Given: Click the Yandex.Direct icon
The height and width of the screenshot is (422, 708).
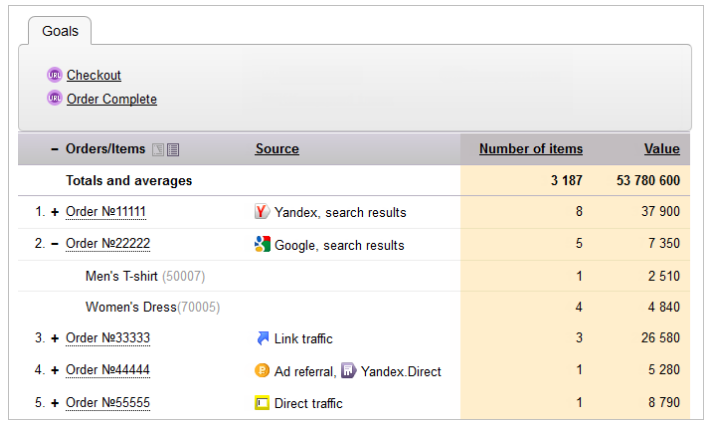Looking at the screenshot, I should point(348,371).
